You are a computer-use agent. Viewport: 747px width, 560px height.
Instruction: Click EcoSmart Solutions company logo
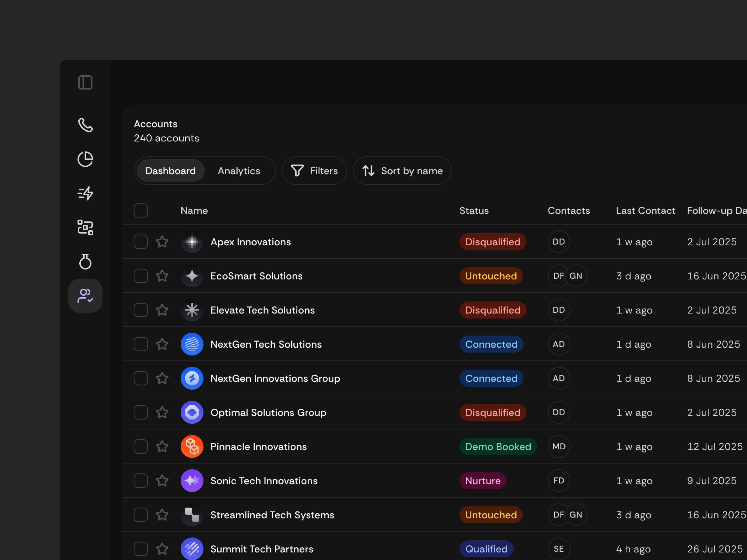[192, 276]
